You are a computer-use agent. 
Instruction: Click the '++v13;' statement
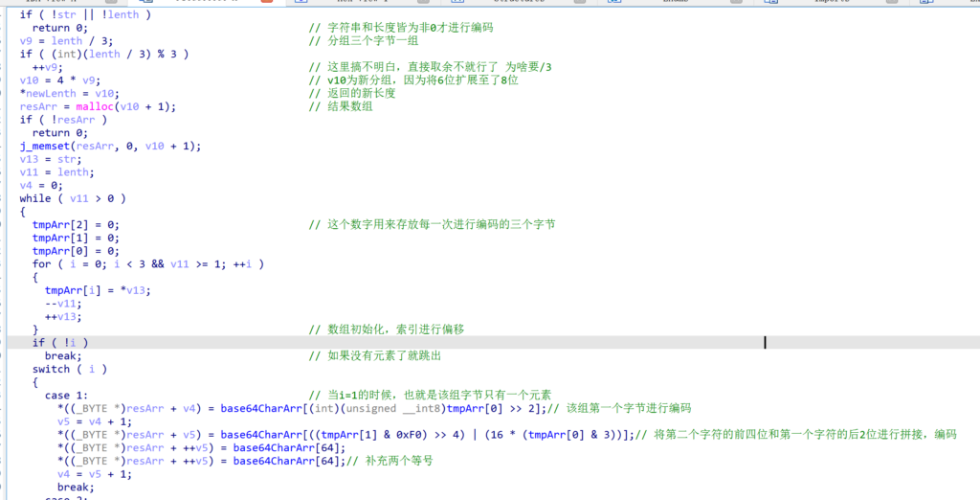63,317
